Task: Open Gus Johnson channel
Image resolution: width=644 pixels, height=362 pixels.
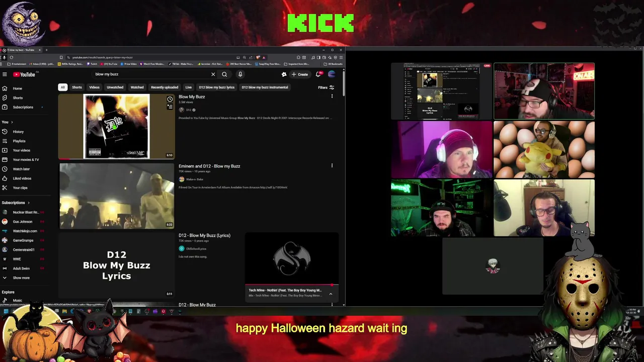Action: click(x=22, y=222)
